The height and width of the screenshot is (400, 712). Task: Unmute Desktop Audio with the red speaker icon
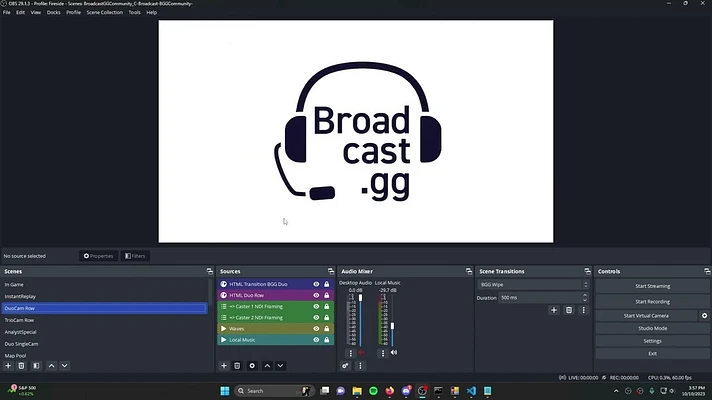(x=361, y=352)
